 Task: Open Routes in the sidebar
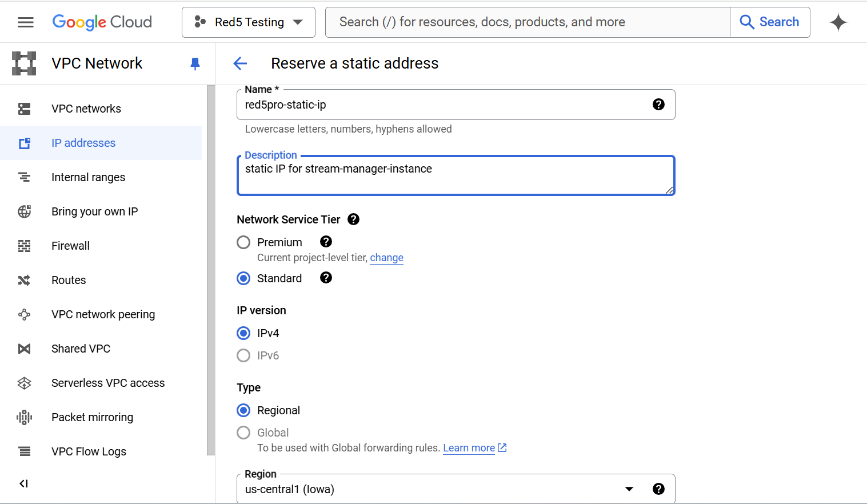tap(101, 280)
